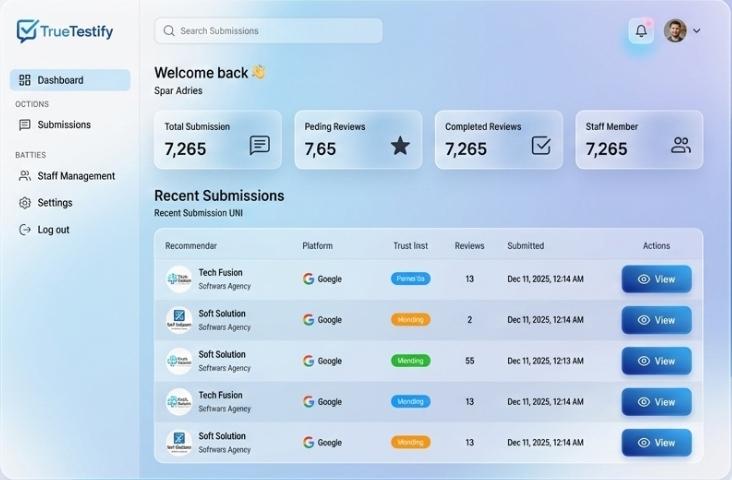Expand the profile dropdown chevron

[x=697, y=31]
